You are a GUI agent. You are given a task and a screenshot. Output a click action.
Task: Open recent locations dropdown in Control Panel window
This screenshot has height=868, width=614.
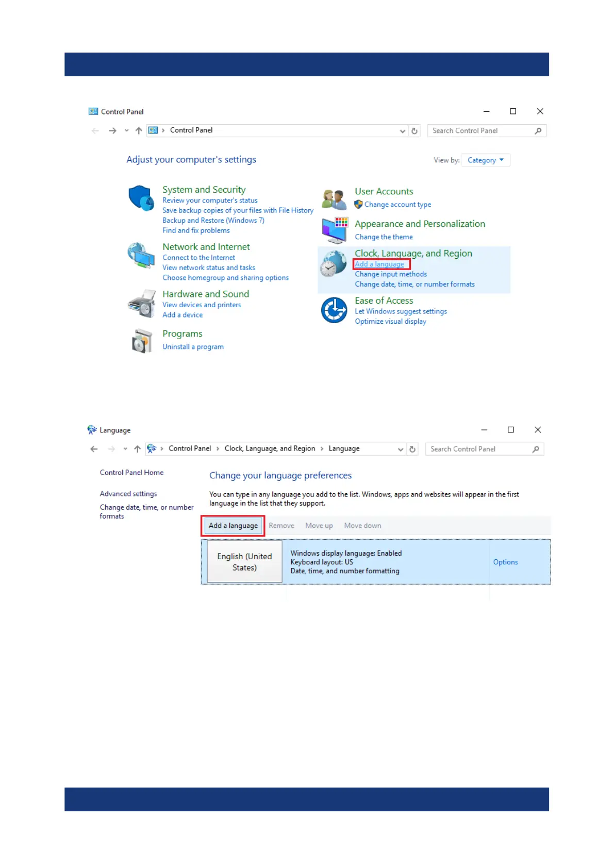[126, 131]
